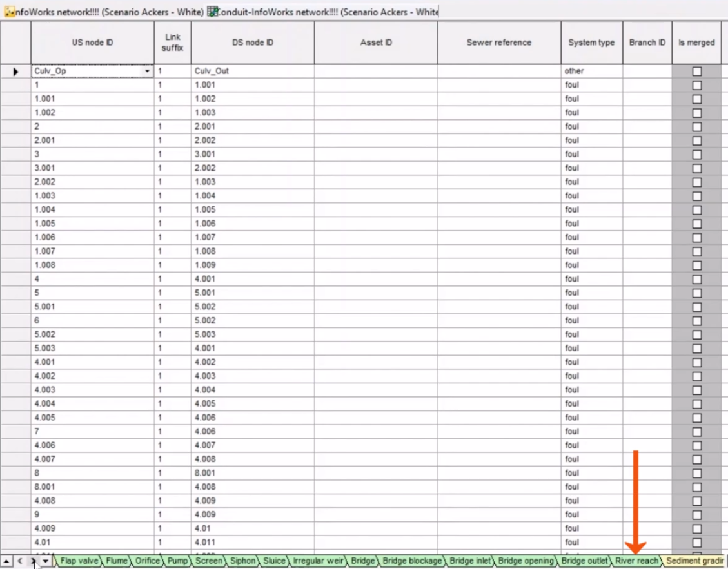Image resolution: width=728 pixels, height=569 pixels.
Task: Select the Sewer reference column header
Action: [498, 43]
